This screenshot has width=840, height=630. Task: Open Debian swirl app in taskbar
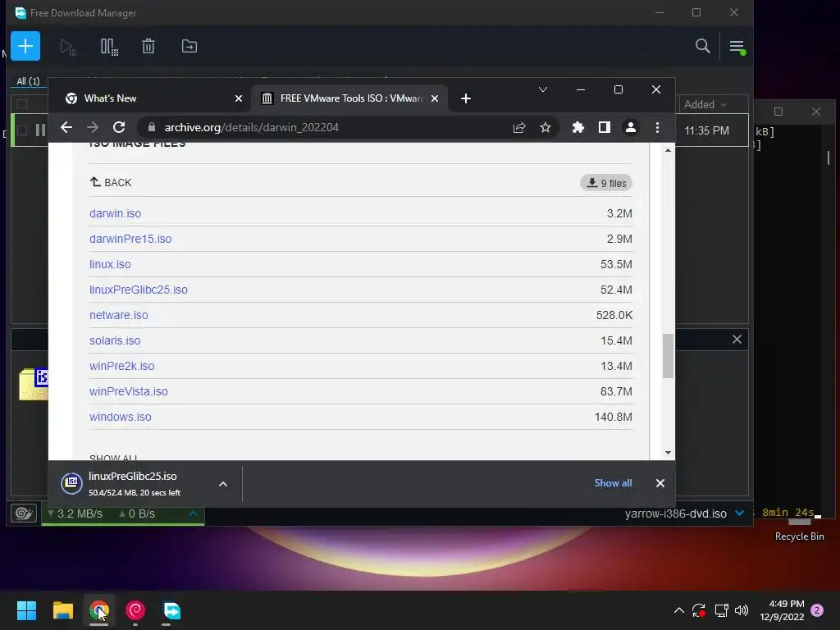[135, 610]
